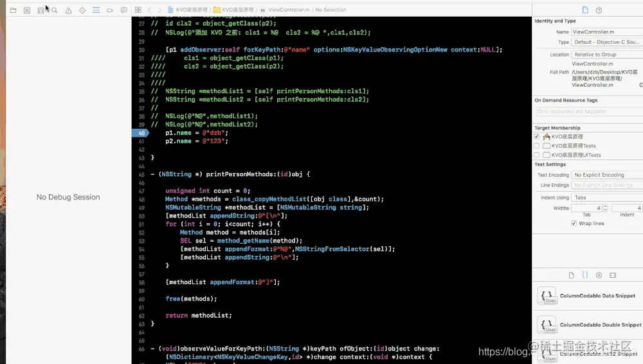Show the Issue navigator warning icon
This screenshot has height=364, width=643.
tap(69, 10)
